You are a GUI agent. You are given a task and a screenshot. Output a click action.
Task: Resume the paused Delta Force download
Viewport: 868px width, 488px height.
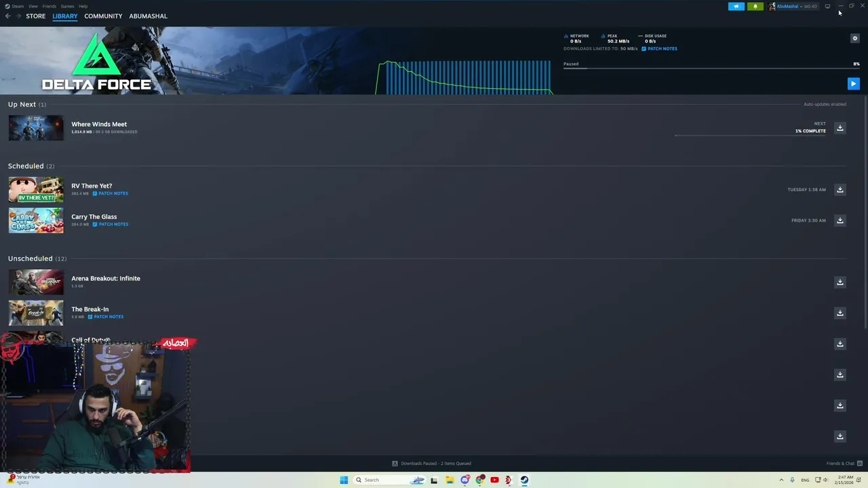pos(853,84)
